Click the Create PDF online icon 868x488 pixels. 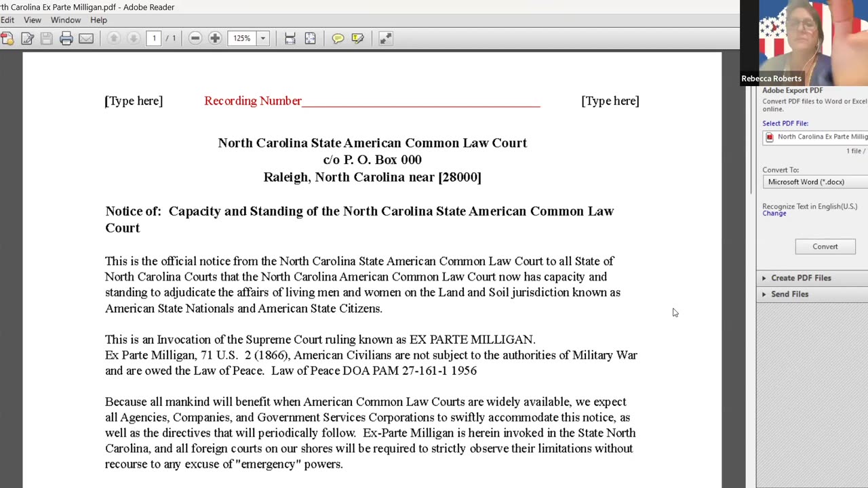coord(6,39)
